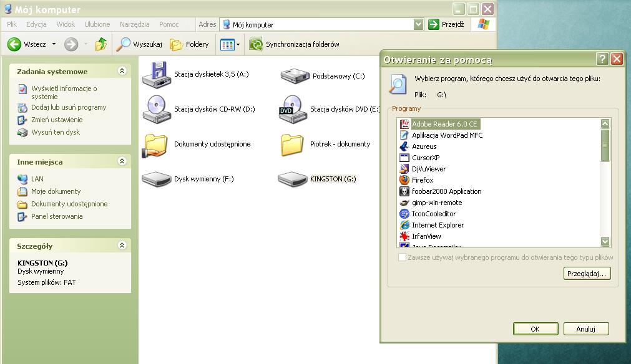Open the 'Panel sterowania' link

pos(57,216)
